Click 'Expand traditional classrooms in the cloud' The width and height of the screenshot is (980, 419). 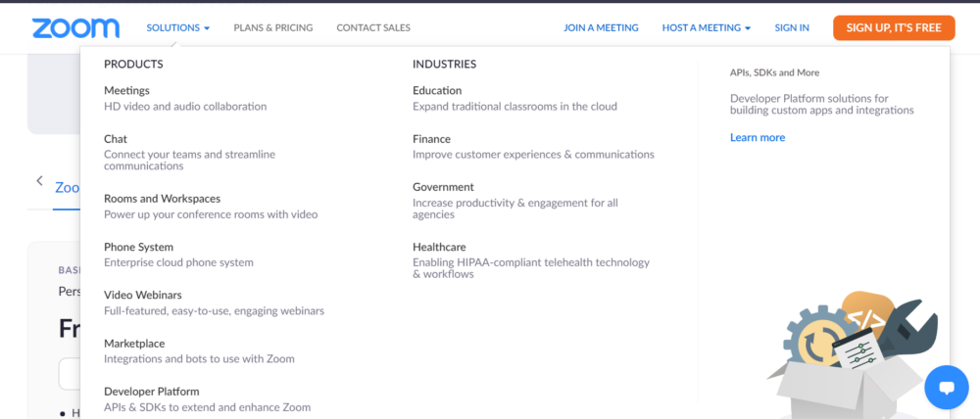pyautogui.click(x=515, y=106)
